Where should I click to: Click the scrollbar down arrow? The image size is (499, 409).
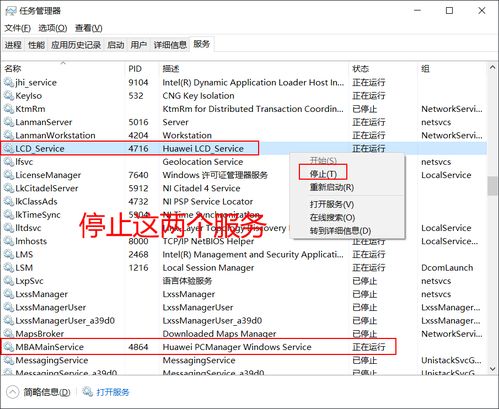click(492, 369)
